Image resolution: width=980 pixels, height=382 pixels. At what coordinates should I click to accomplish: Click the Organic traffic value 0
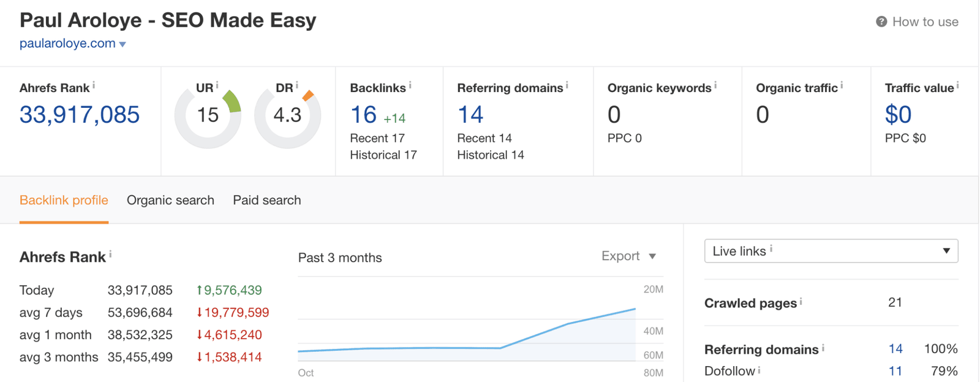point(763,115)
